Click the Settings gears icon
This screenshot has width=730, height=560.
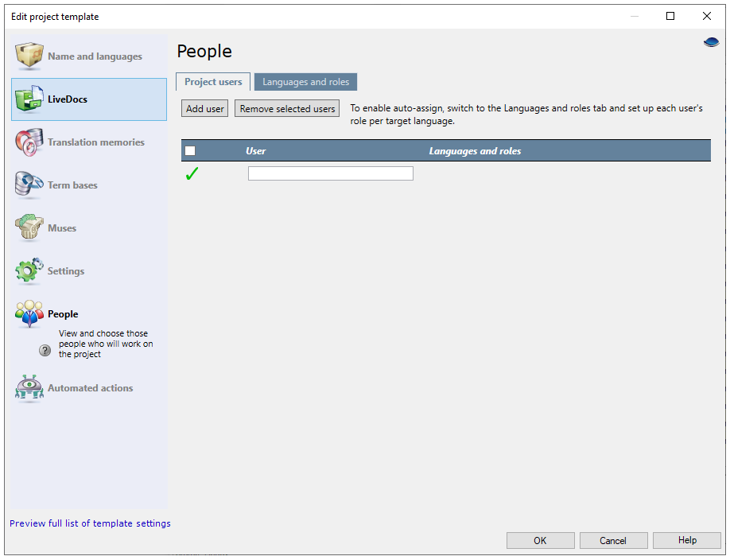[29, 270]
